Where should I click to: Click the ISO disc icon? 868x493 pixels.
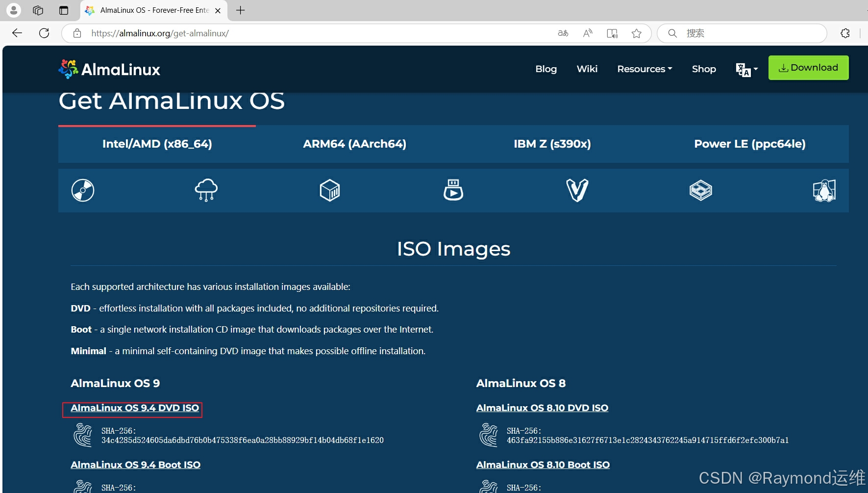(83, 190)
